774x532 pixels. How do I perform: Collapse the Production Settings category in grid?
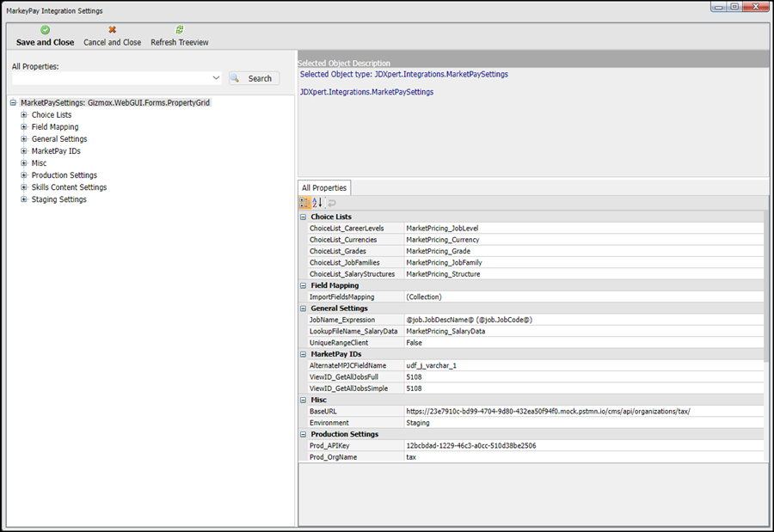(x=303, y=434)
